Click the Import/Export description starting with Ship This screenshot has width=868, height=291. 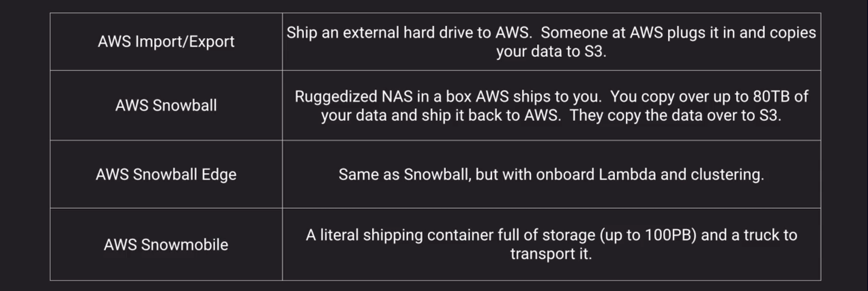[551, 42]
